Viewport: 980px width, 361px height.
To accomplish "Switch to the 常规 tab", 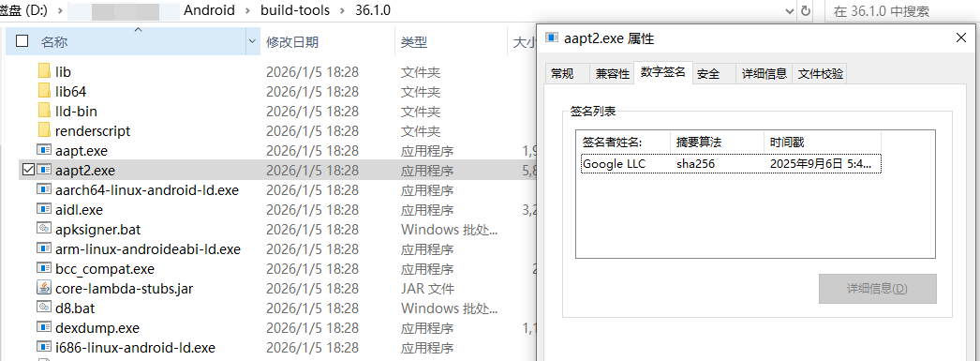I will 562,74.
